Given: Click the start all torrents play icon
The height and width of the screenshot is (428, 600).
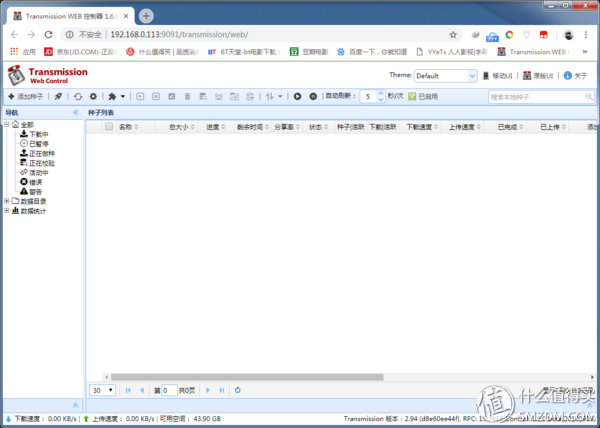Looking at the screenshot, I should pos(297,96).
